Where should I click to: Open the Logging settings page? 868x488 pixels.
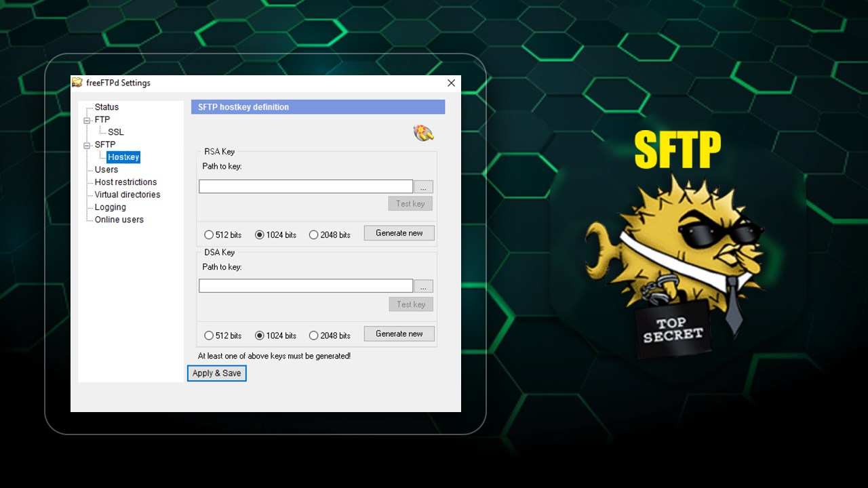point(111,207)
